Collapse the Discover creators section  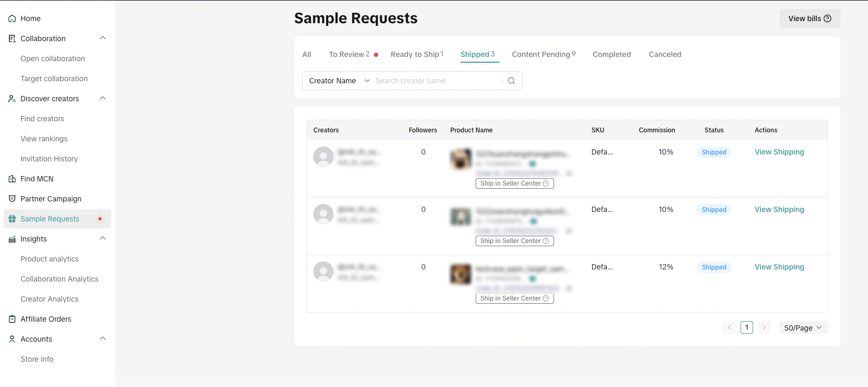tap(103, 98)
